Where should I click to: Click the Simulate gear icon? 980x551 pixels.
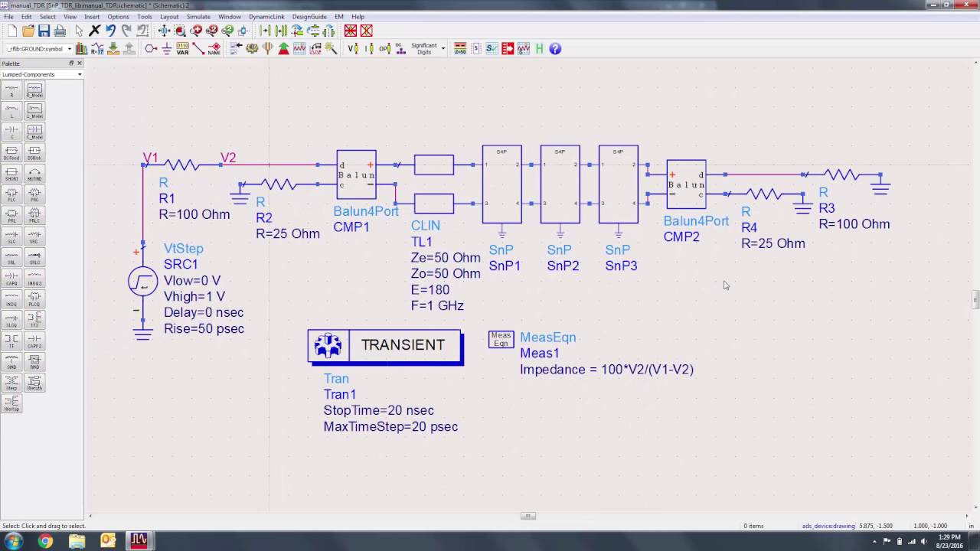(252, 48)
